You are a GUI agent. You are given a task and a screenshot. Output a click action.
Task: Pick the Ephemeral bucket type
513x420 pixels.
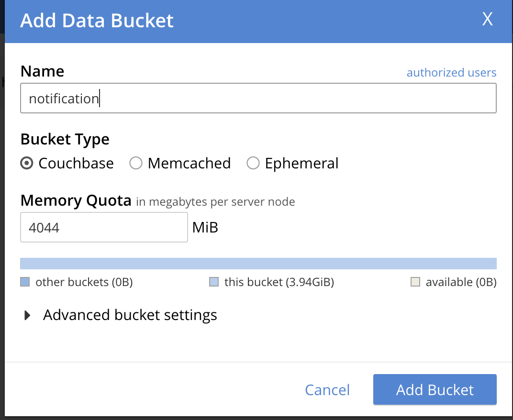pos(253,164)
